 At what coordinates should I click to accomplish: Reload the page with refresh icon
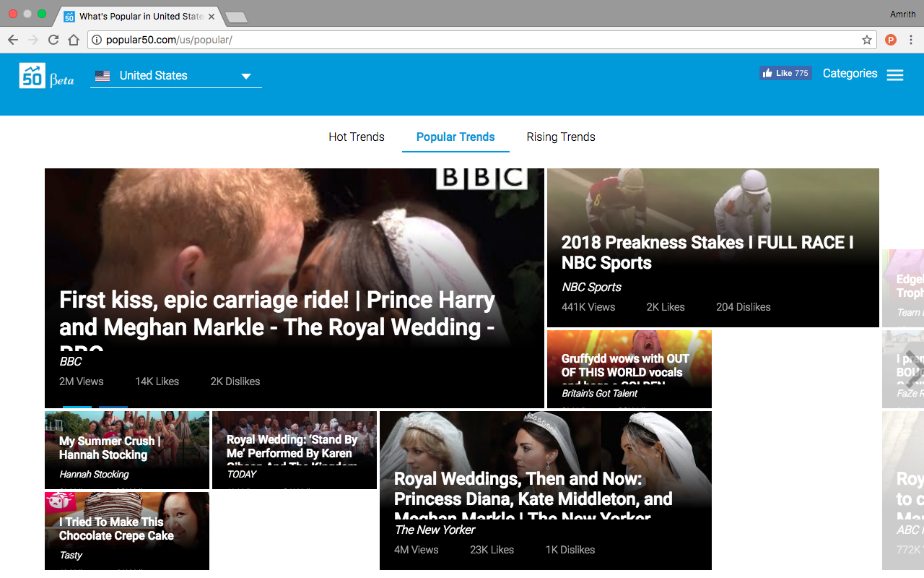pos(53,40)
